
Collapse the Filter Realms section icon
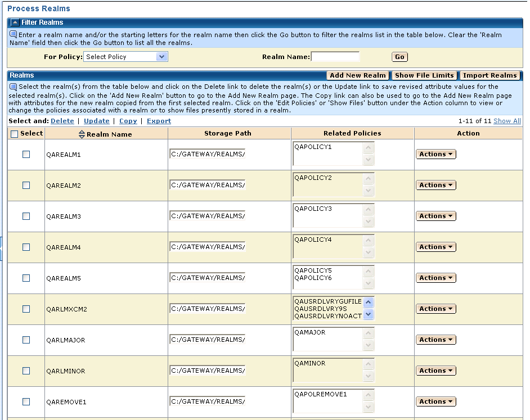click(15, 22)
